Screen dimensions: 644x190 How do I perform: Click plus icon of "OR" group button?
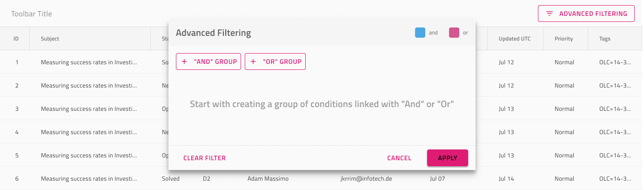pos(253,61)
